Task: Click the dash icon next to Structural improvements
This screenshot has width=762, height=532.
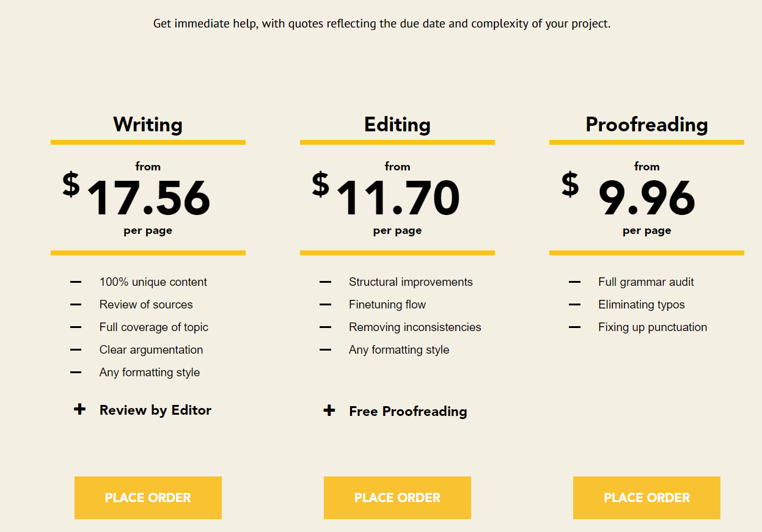Action: coord(325,282)
